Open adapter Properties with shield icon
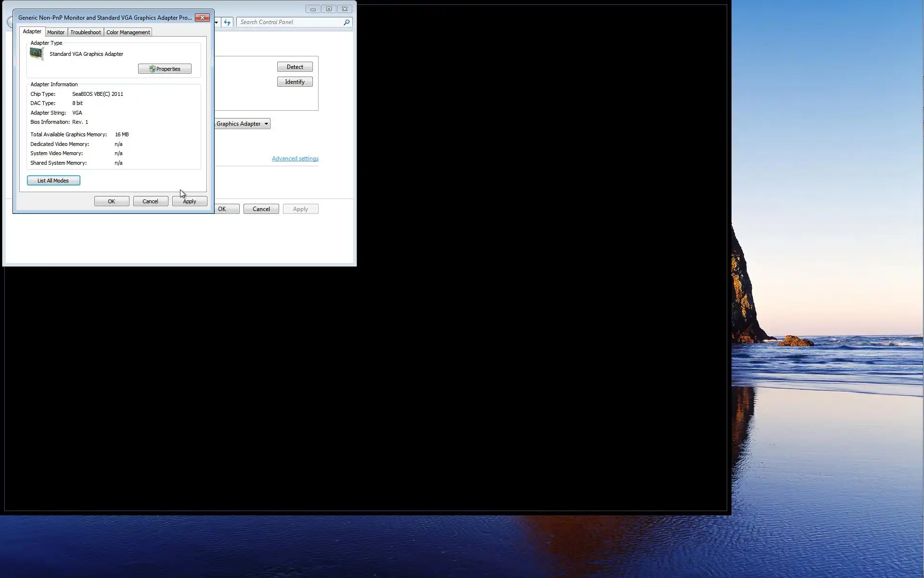924x578 pixels. tap(165, 69)
